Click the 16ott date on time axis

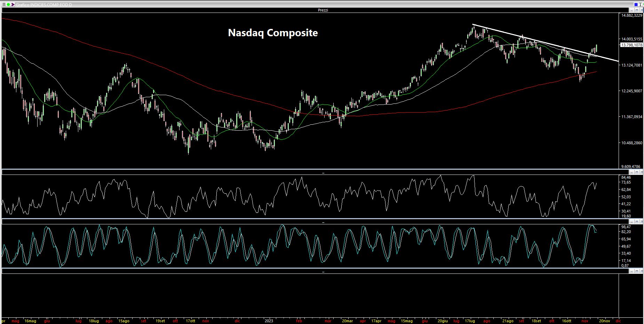point(566,321)
